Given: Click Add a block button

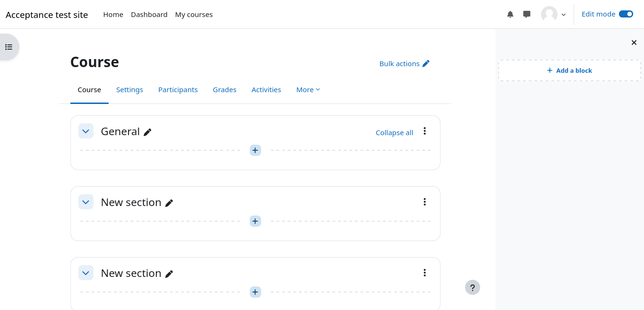Looking at the screenshot, I should 569,70.
